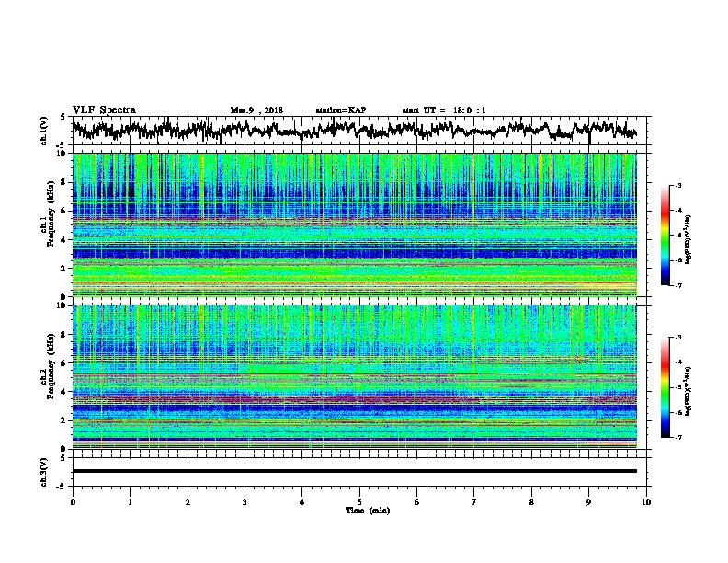
Task: Click the 'ch.1(V)' axis label
Action: (43, 131)
